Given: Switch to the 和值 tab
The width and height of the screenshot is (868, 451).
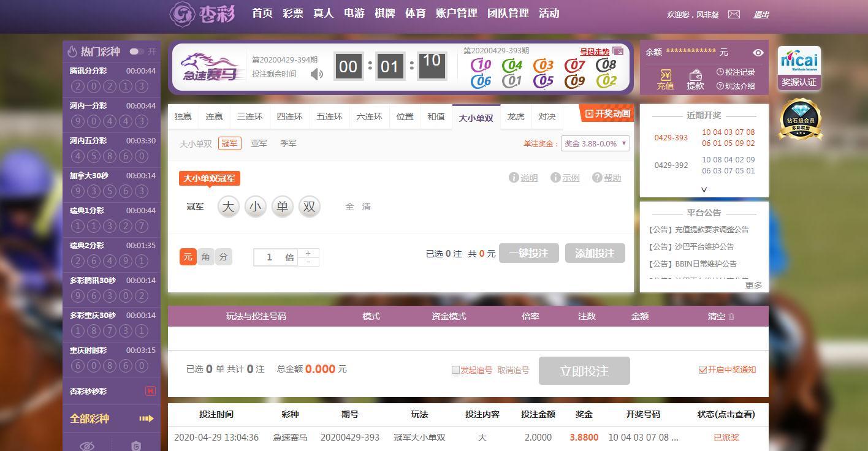Looking at the screenshot, I should [x=436, y=116].
